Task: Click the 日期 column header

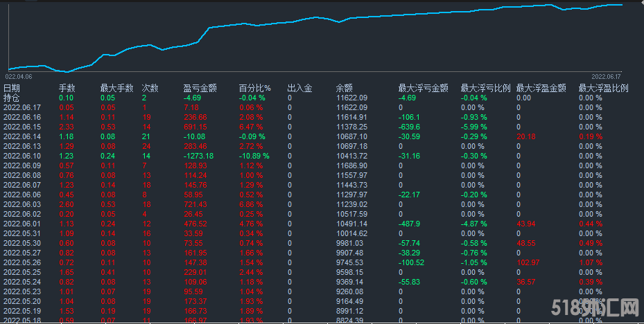Action: 12,88
